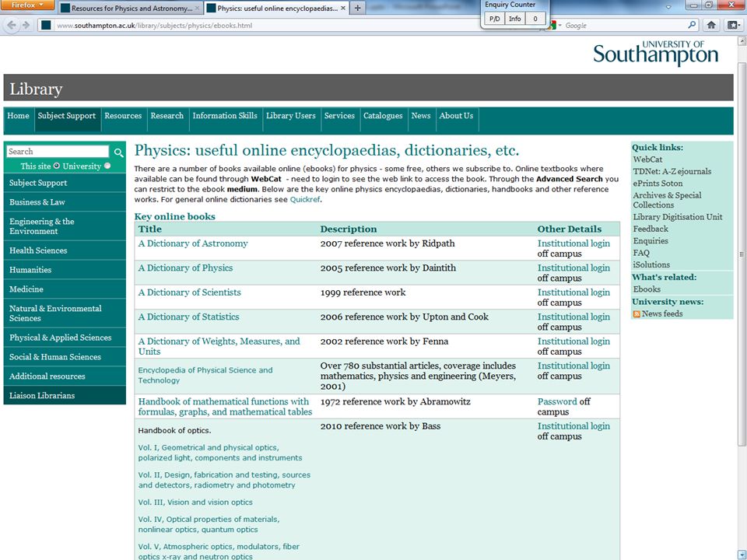747x560 pixels.
Task: Click the Google search field
Action: coord(624,25)
